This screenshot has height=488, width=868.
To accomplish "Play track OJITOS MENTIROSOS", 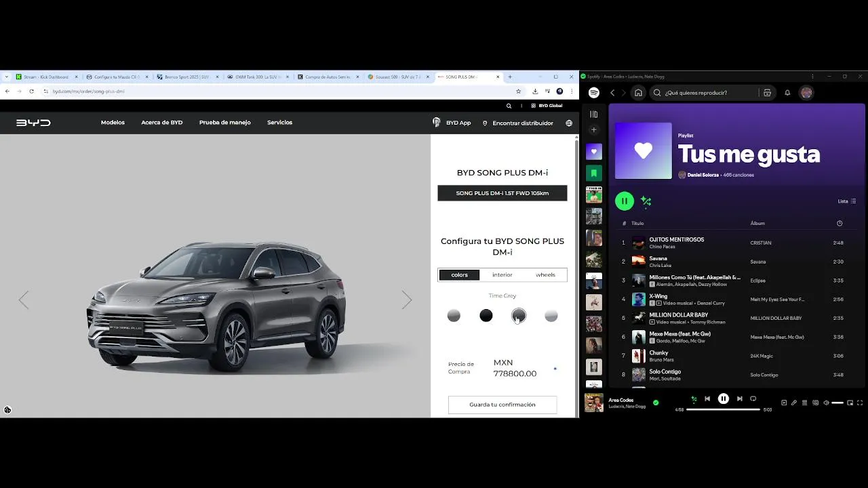I will pos(736,243).
